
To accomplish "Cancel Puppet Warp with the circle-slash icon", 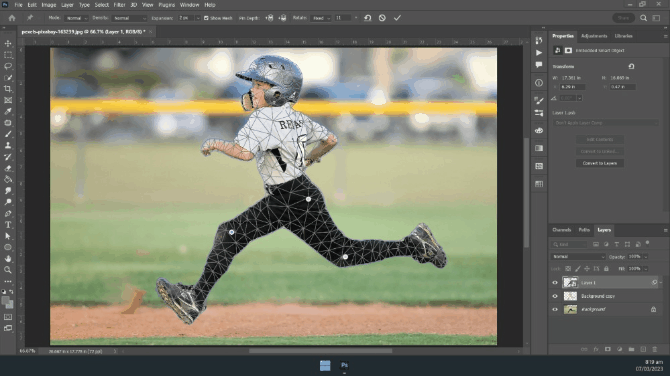I will [x=382, y=18].
